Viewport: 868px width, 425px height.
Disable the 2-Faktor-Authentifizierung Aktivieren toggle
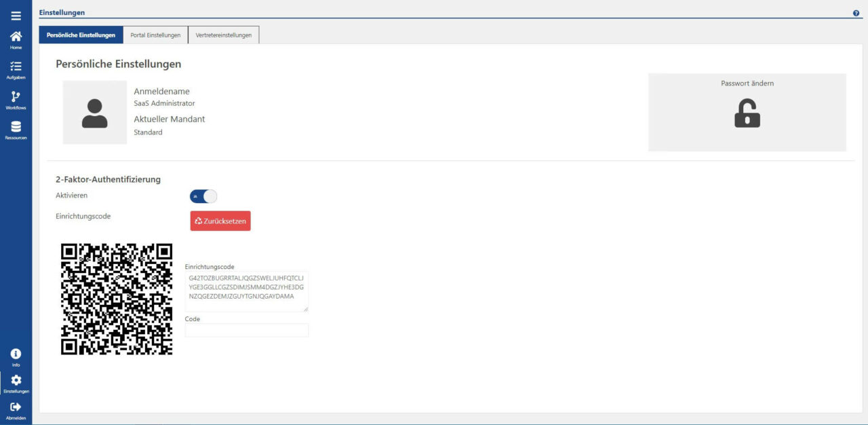(x=203, y=196)
